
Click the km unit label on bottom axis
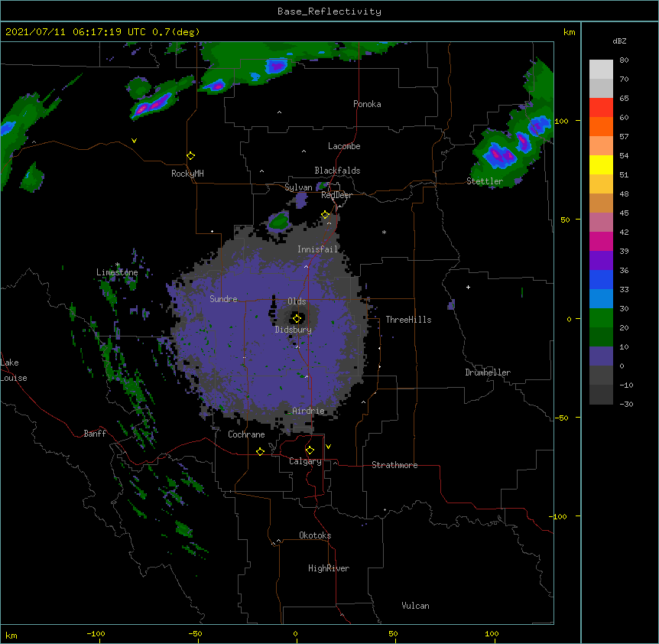click(11, 635)
